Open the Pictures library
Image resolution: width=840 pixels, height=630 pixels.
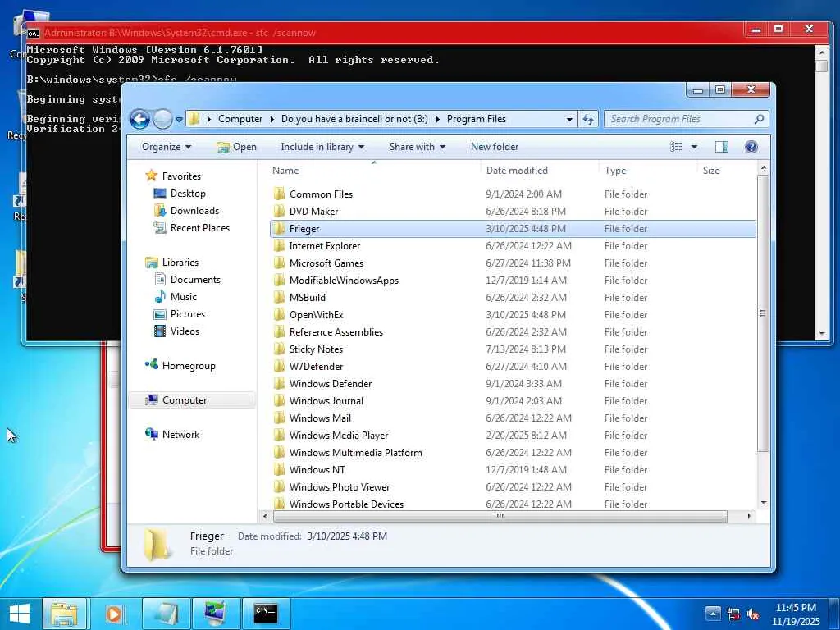[188, 314]
